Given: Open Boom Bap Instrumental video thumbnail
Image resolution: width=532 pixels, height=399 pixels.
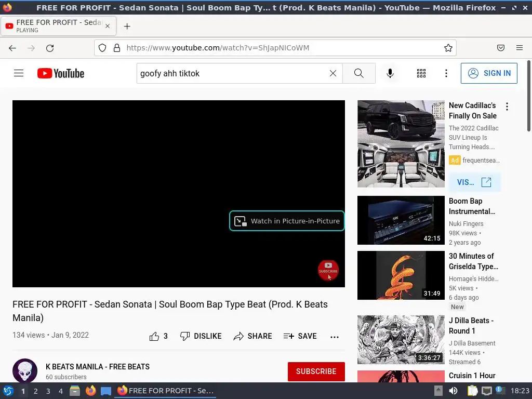Looking at the screenshot, I should 401,220.
